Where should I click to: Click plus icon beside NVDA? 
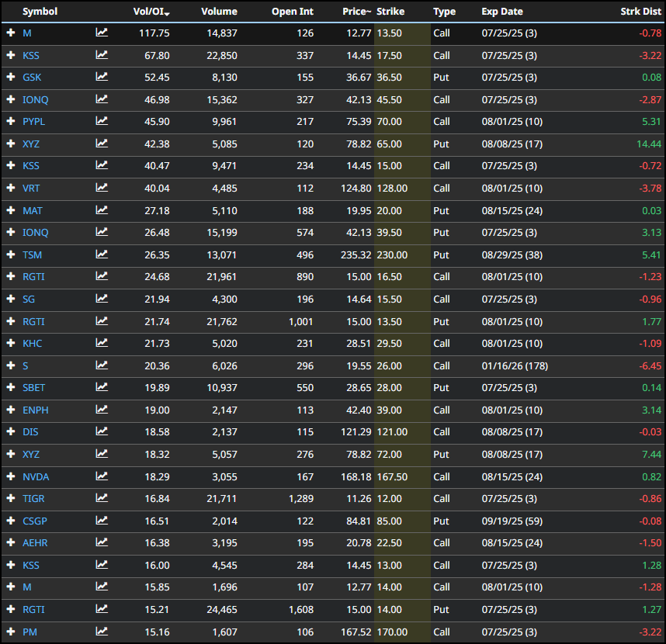11,476
